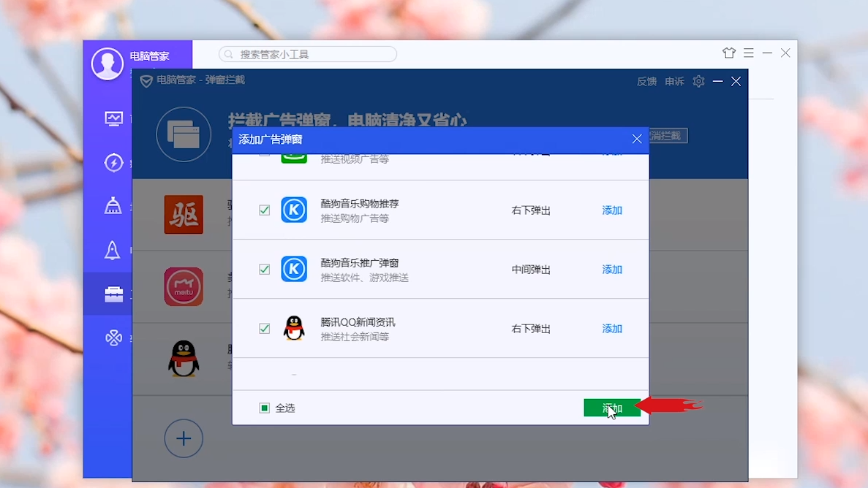The image size is (868, 488).
Task: Select the monitor-shaped home icon in sidebar
Action: (113, 118)
